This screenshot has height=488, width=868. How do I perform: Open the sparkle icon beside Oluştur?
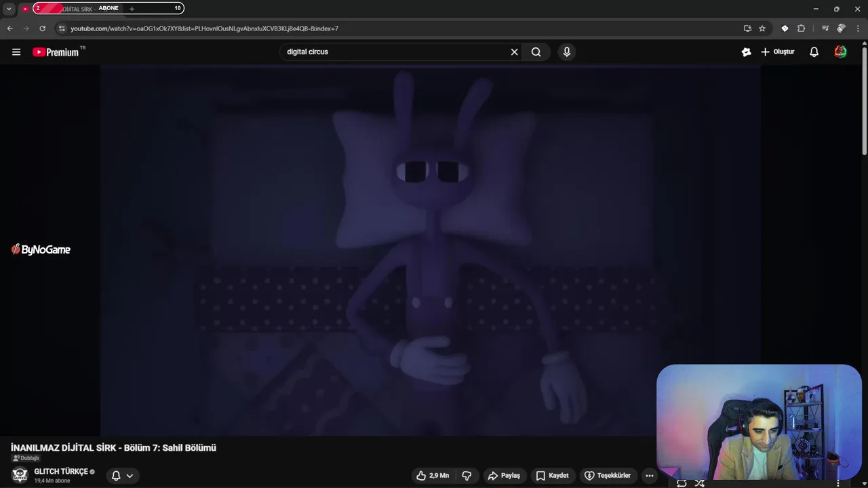point(746,52)
